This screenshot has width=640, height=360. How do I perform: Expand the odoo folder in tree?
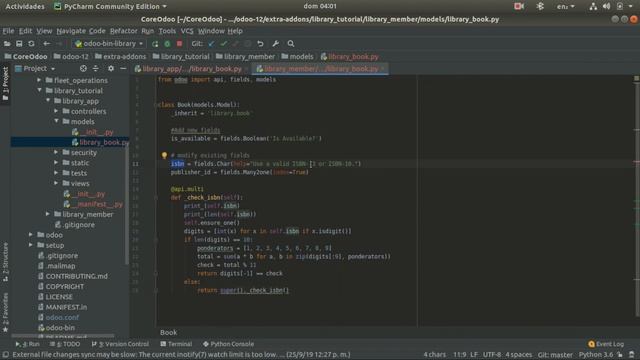coord(31,235)
